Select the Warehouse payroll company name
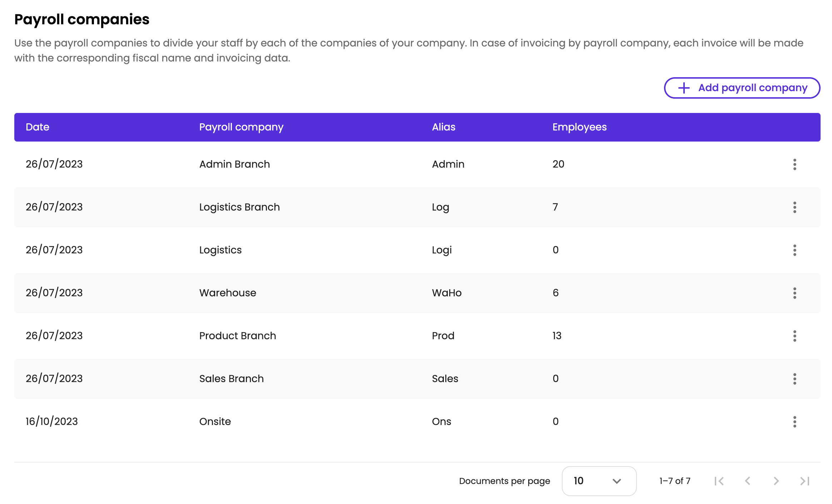832x504 pixels. [x=228, y=293]
